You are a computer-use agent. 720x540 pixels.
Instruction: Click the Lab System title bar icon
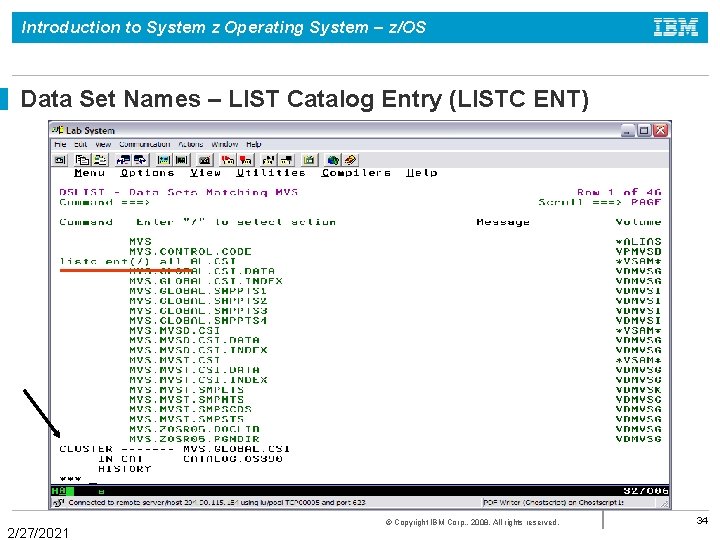pyautogui.click(x=58, y=130)
